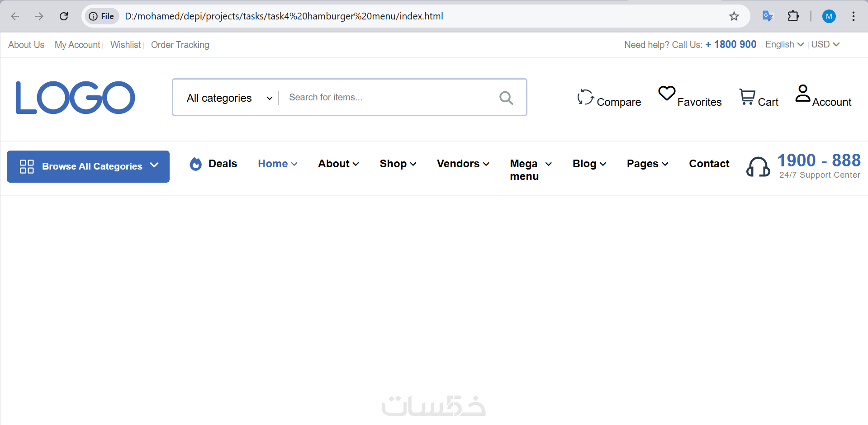Click the 24/7 Support Center text
Image resolution: width=868 pixels, height=425 pixels.
coord(820,175)
